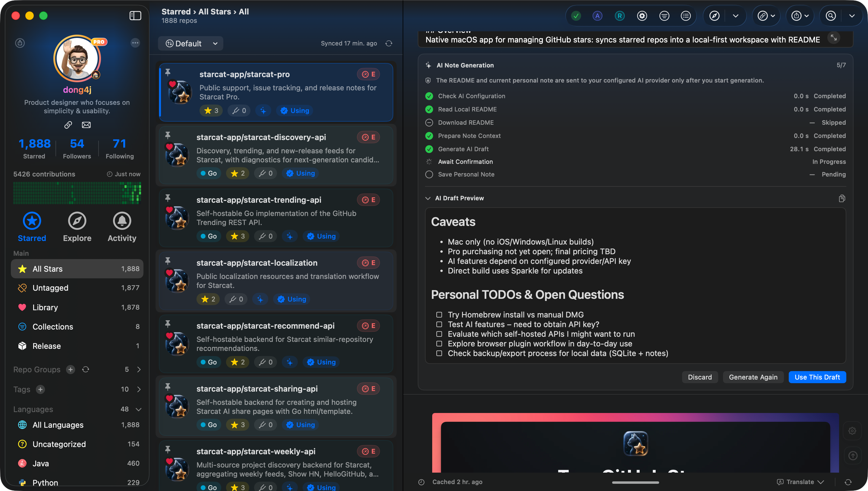The height and width of the screenshot is (491, 868).
Task: Click Use This Draft button
Action: click(x=817, y=377)
